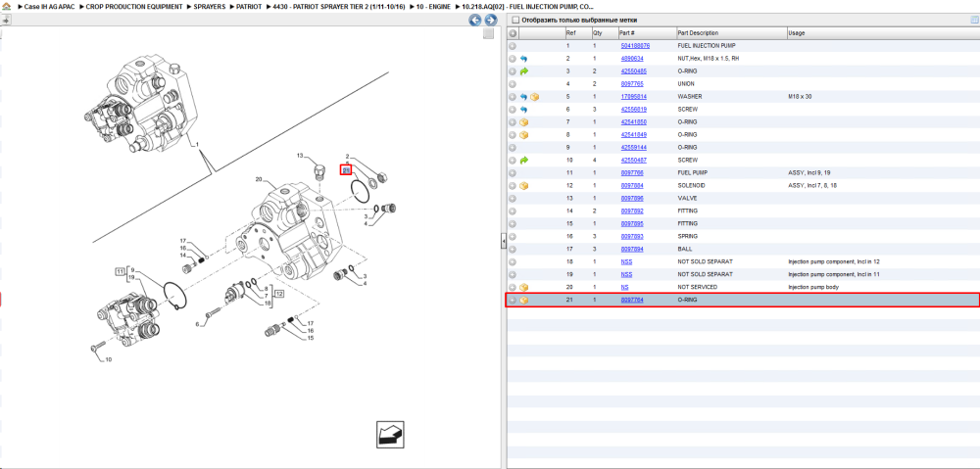Open part number 17095814 link
The image size is (980, 469).
click(x=633, y=97)
